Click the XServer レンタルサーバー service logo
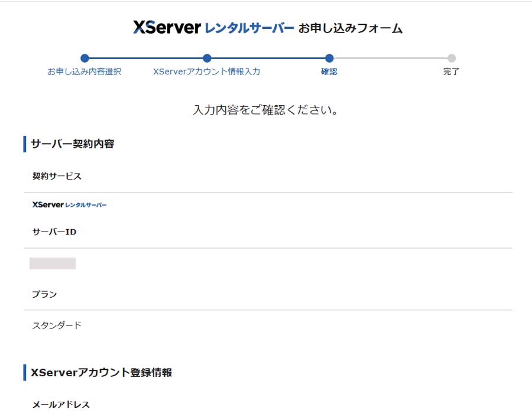This screenshot has height=420, width=532. point(70,204)
